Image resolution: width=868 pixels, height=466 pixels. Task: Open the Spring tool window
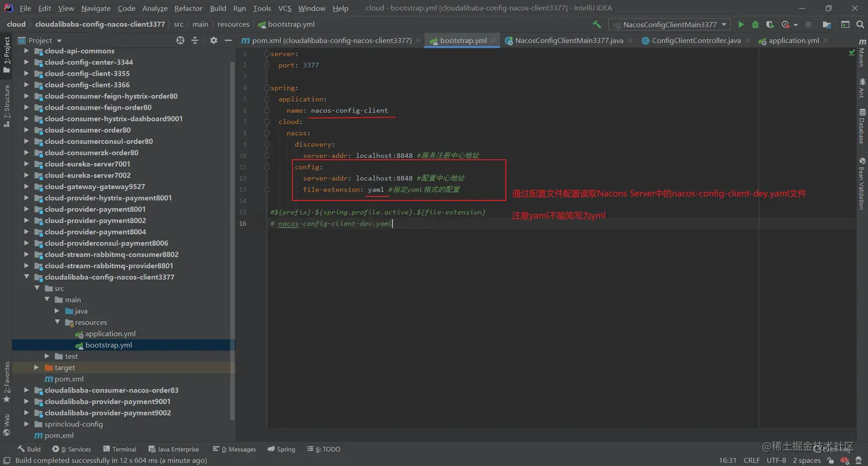coord(281,449)
